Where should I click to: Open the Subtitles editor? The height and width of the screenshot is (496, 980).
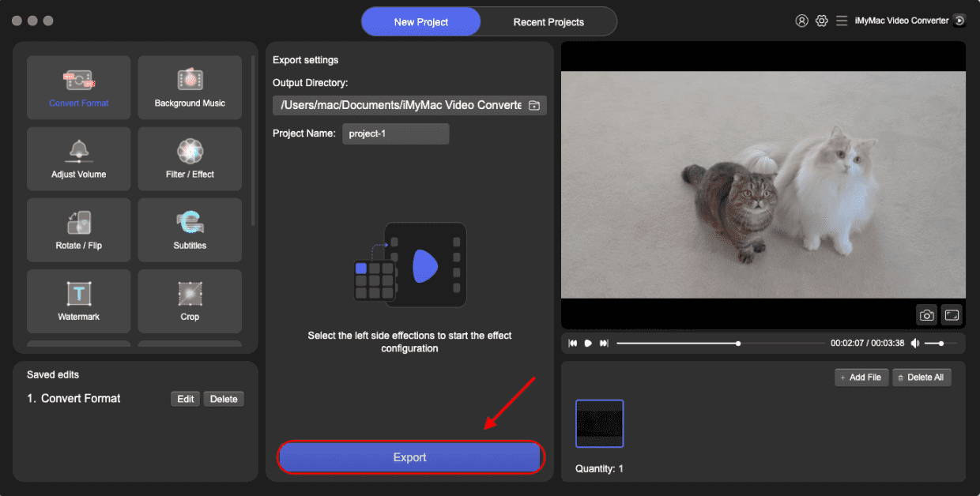click(x=190, y=230)
